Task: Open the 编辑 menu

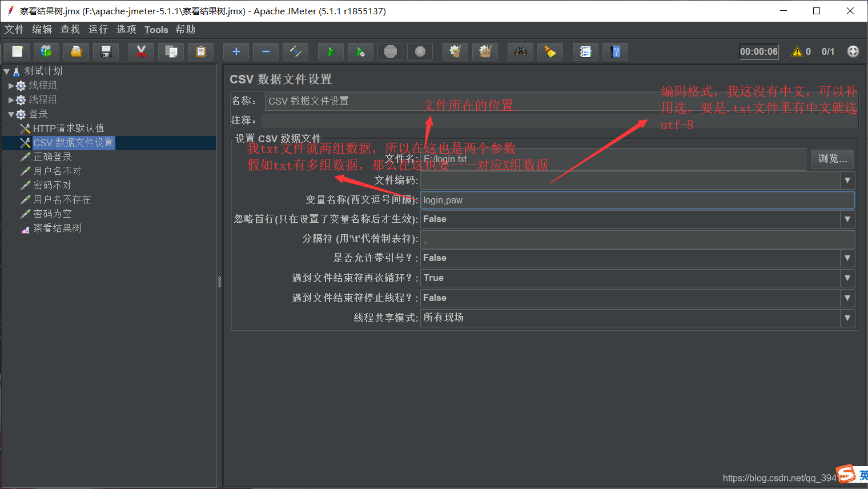Action: 42,29
